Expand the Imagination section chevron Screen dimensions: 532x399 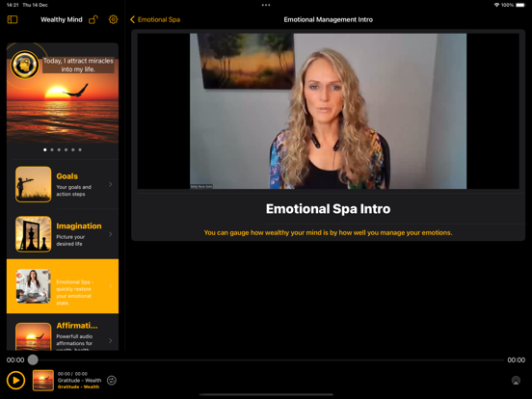[x=111, y=234]
